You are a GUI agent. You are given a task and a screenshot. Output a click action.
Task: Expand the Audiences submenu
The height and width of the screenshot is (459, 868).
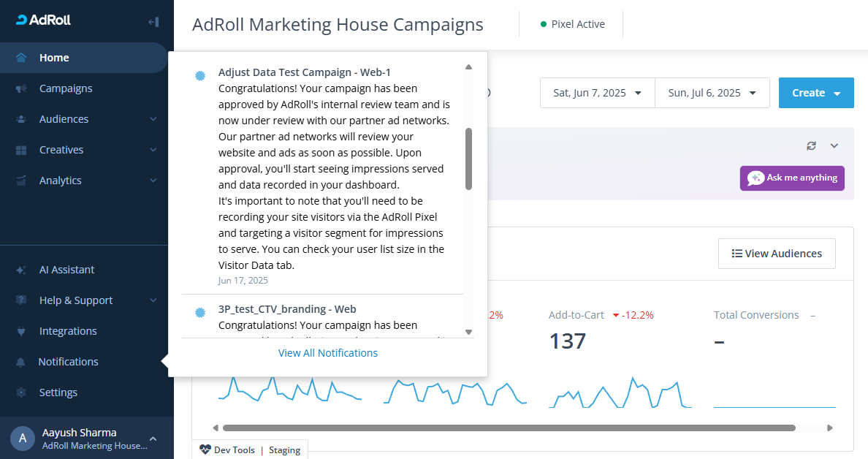153,119
